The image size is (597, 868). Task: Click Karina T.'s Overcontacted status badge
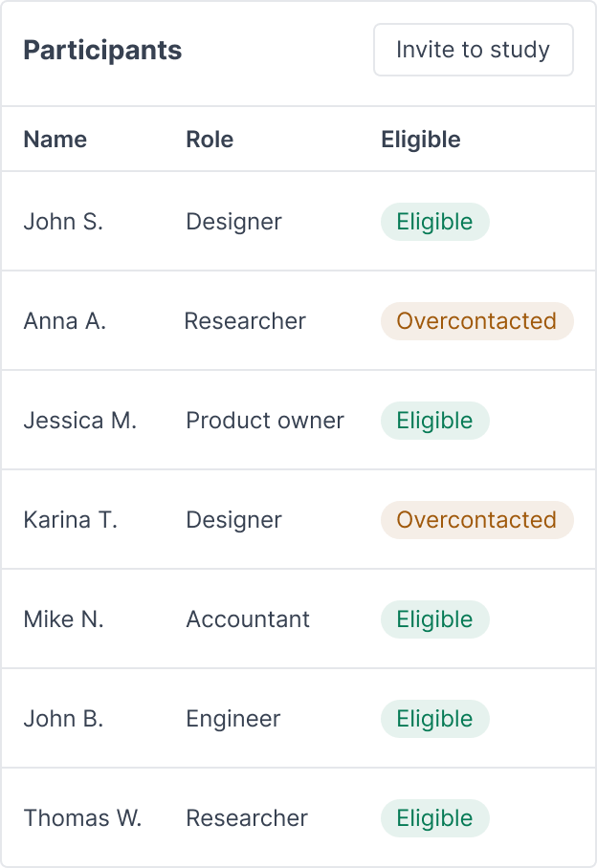tap(476, 520)
